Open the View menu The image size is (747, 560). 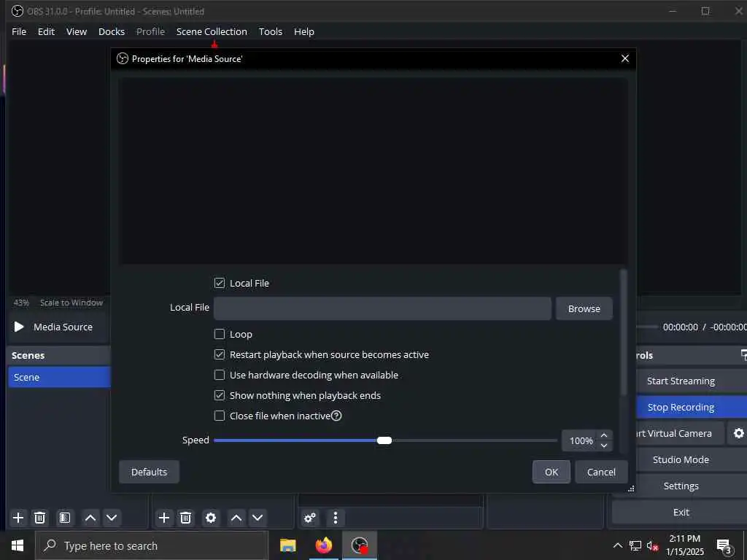click(76, 31)
